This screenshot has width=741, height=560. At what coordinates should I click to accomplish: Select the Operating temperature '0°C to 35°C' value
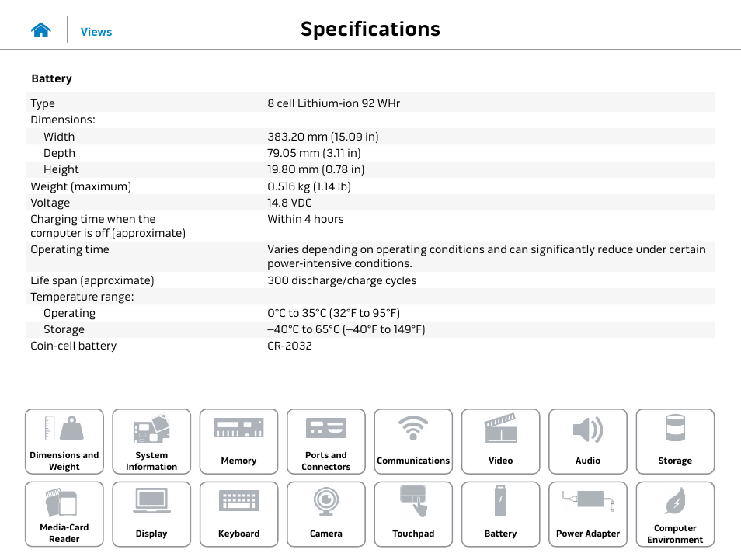[334, 313]
